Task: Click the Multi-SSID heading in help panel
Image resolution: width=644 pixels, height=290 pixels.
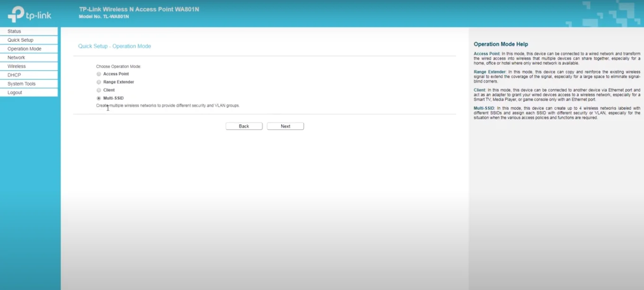Action: (x=484, y=108)
